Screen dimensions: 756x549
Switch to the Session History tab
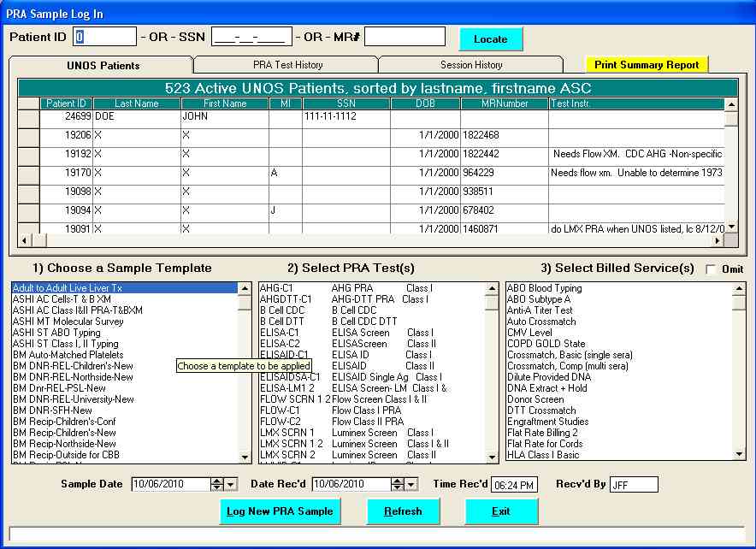[x=471, y=65]
